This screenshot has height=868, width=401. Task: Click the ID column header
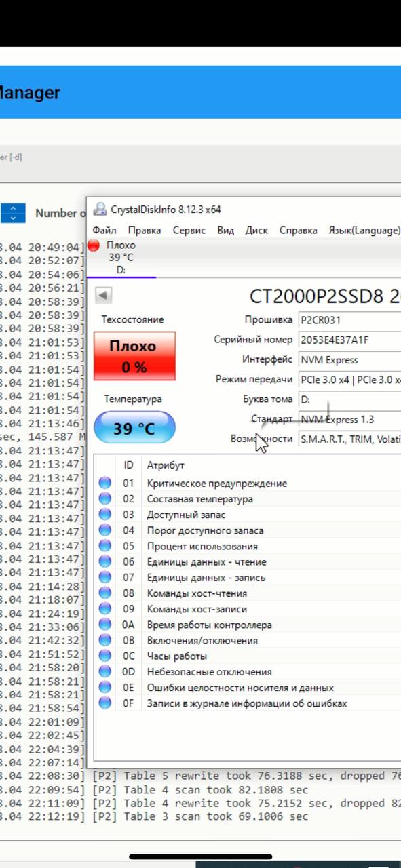(x=128, y=465)
